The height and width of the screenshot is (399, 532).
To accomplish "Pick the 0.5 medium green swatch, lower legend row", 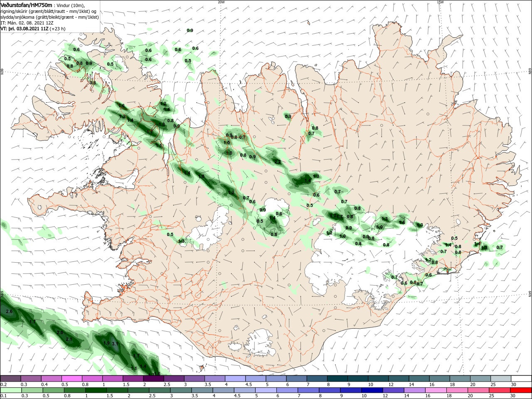I will pos(53,390).
